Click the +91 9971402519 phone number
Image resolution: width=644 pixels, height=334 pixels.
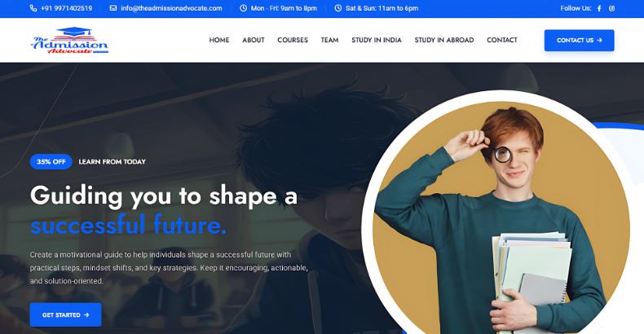pyautogui.click(x=67, y=8)
